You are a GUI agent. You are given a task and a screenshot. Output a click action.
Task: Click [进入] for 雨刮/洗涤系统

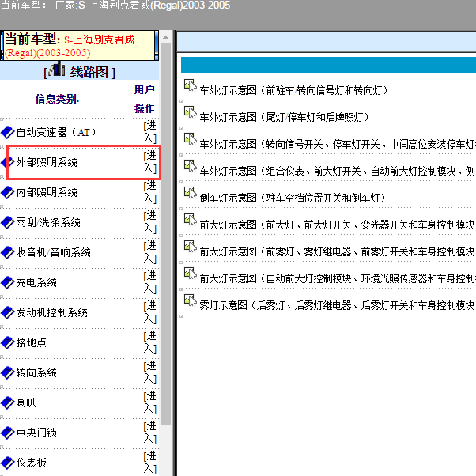coord(150,222)
